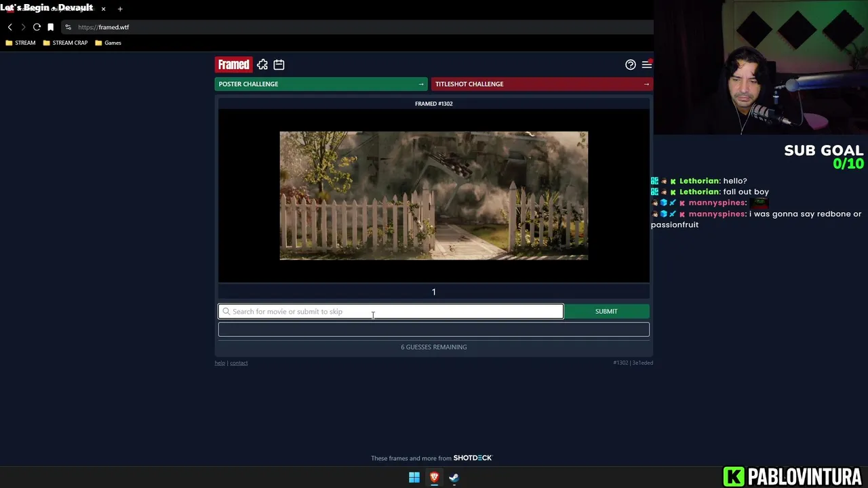Open the STREAM bookmarks folder
The width and height of the screenshot is (868, 488).
20,43
